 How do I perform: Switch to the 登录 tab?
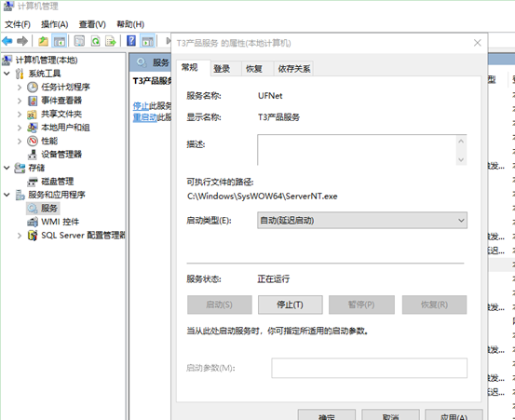[x=222, y=69]
